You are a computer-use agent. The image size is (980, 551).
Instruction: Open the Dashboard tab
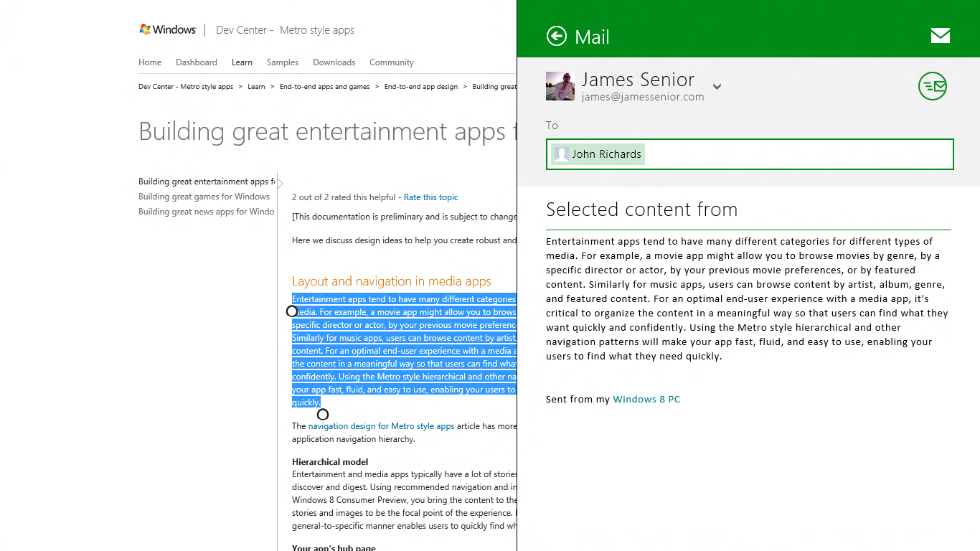tap(197, 62)
